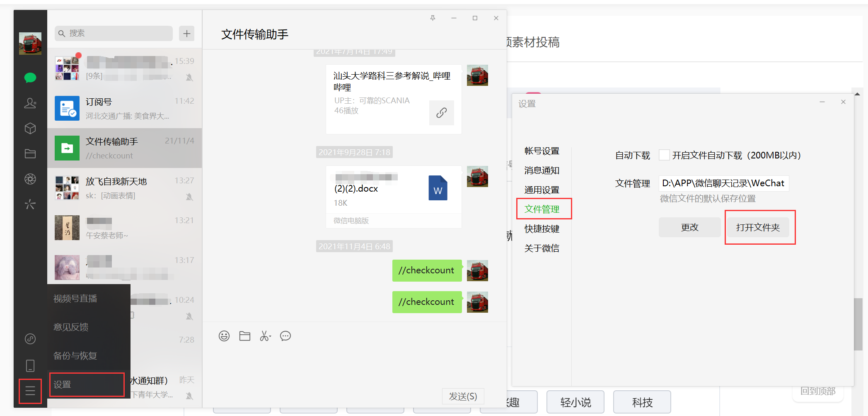Open the Files folder icon in sidebar
The width and height of the screenshot is (868, 416).
(30, 154)
